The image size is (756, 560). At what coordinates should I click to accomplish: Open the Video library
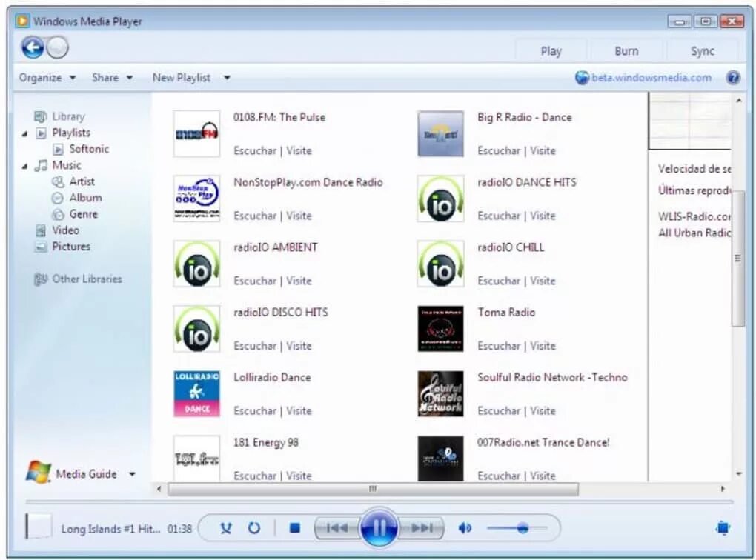click(65, 230)
